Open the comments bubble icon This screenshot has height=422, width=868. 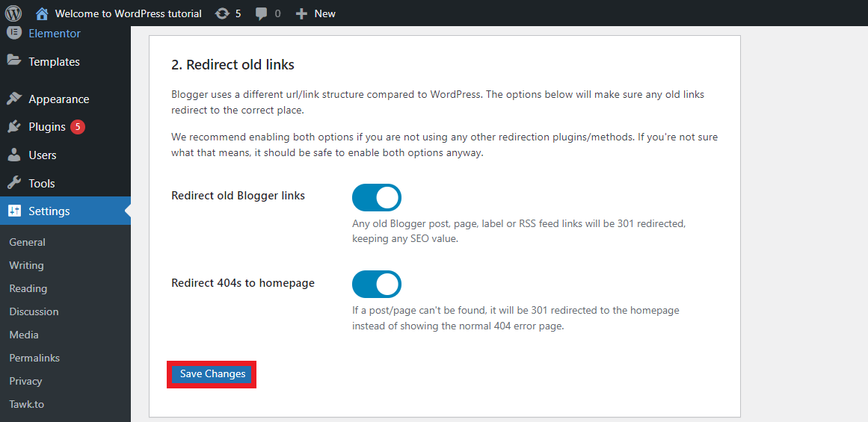point(262,14)
